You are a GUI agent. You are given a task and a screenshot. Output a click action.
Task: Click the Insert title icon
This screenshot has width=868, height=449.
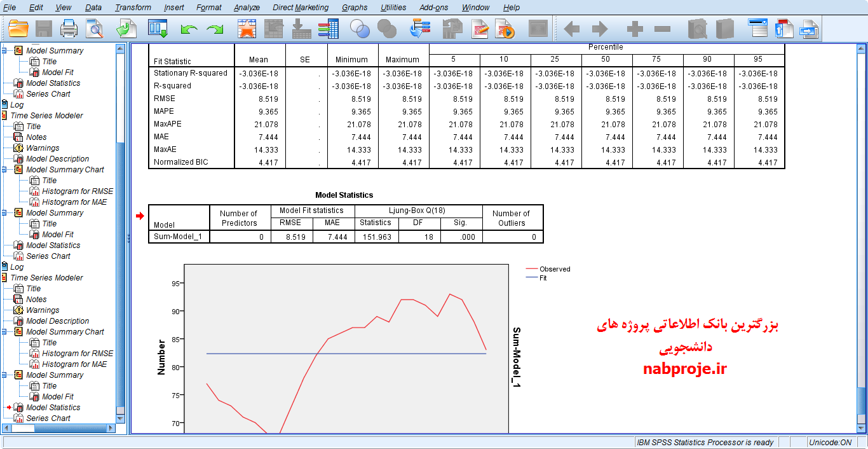(784, 29)
